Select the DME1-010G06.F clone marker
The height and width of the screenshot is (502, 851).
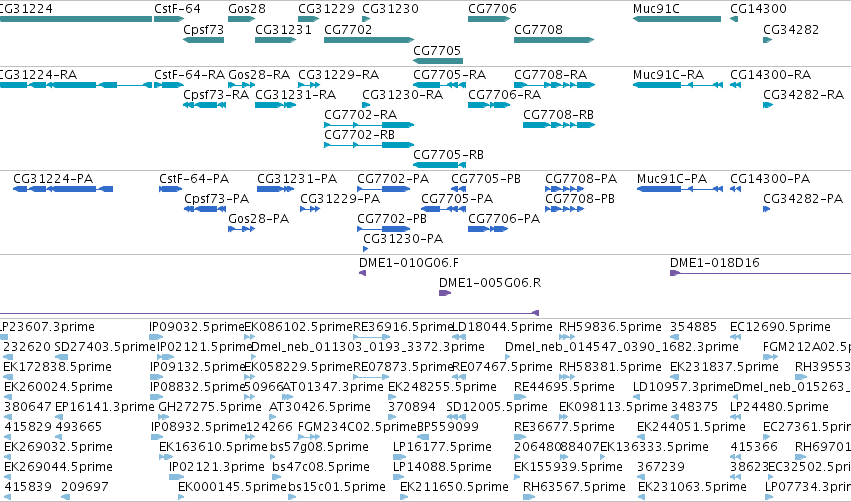point(363,273)
